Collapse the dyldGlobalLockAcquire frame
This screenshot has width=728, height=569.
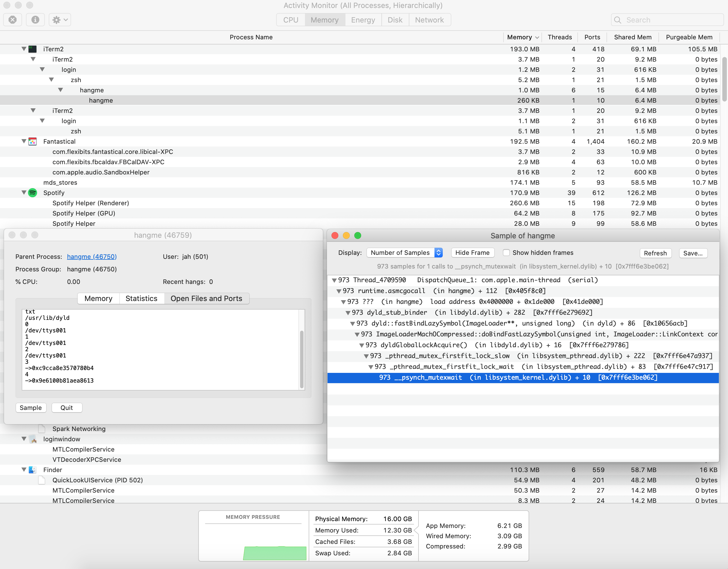pyautogui.click(x=361, y=346)
